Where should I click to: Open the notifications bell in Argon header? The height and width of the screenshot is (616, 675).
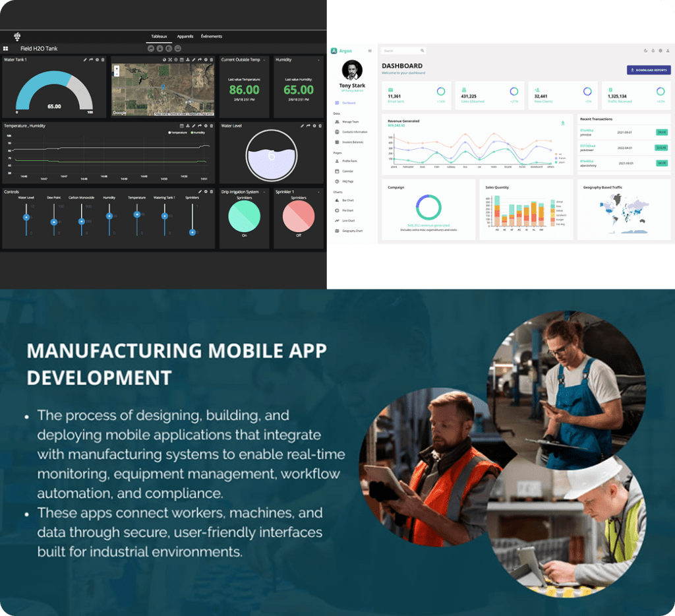[x=653, y=51]
